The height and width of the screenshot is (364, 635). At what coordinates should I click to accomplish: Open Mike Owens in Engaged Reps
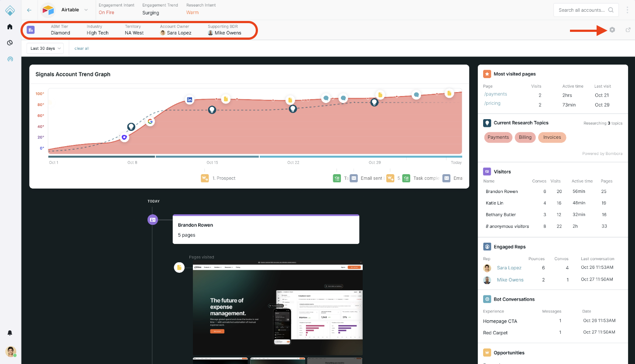(510, 280)
